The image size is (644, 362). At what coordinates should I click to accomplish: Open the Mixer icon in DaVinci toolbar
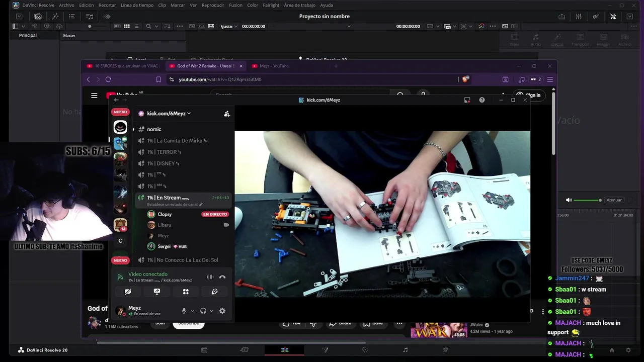tap(579, 16)
